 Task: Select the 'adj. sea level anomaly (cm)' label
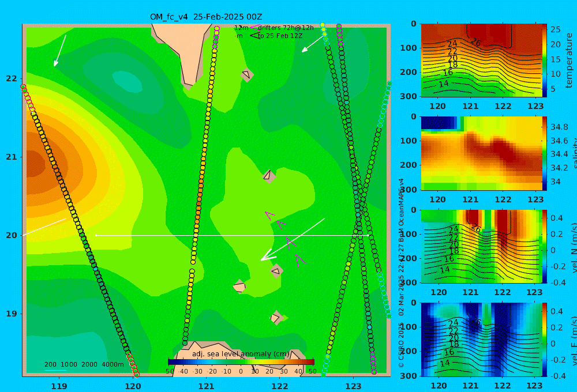[241, 354]
